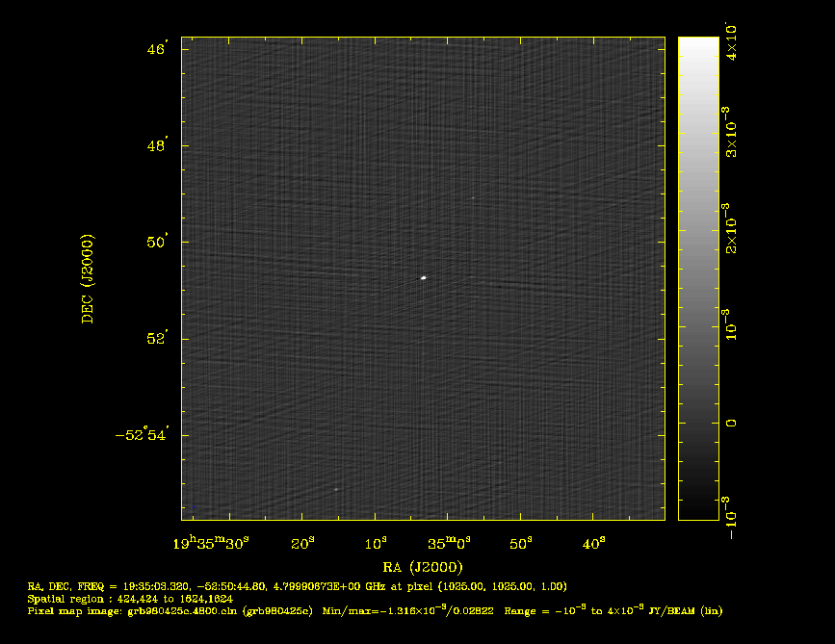This screenshot has width=835, height=644.
Task: Click the -52°54' declination tick label
Action: point(143,435)
